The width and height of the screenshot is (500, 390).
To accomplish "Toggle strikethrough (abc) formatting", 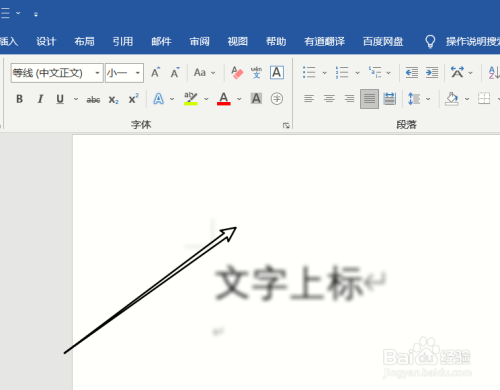I will [93, 99].
